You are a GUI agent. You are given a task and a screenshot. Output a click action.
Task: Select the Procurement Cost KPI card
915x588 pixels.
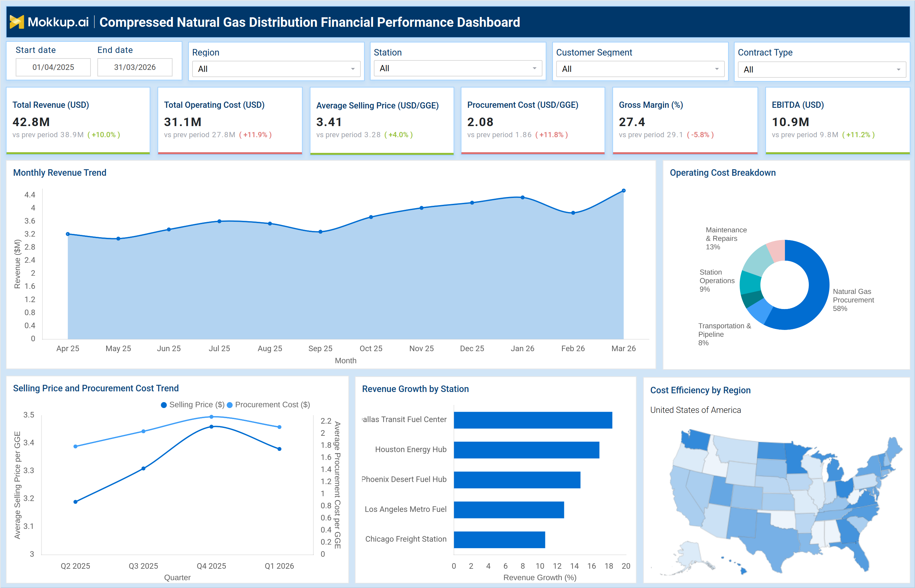click(x=533, y=121)
